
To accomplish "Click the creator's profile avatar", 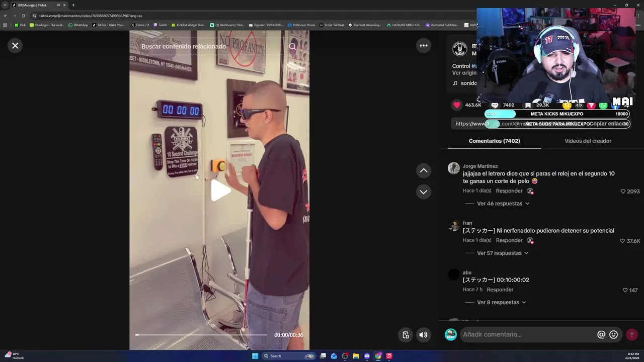I will pyautogui.click(x=459, y=48).
